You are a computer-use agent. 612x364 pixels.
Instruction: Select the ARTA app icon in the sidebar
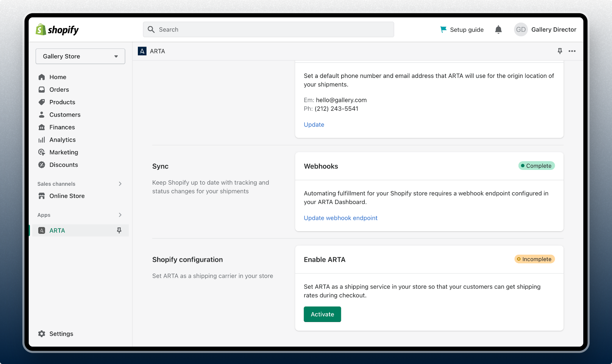pyautogui.click(x=42, y=230)
